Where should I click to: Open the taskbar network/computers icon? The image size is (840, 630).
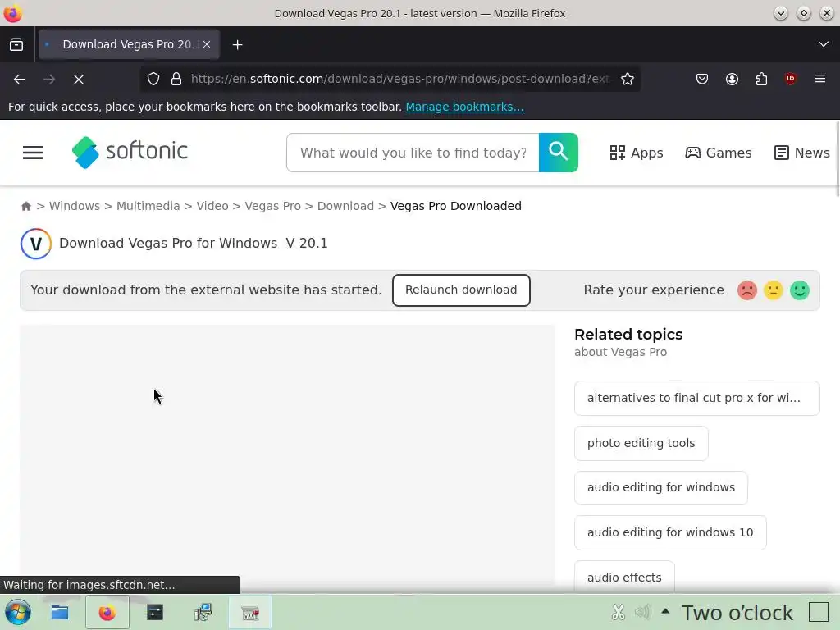tap(203, 612)
